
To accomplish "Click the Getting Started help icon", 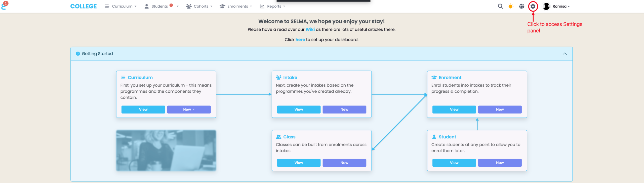I will pyautogui.click(x=78, y=54).
